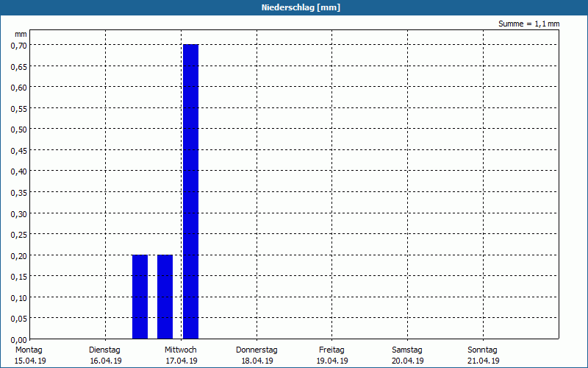
Task: Click the date 20.04.19
Action: (408, 361)
